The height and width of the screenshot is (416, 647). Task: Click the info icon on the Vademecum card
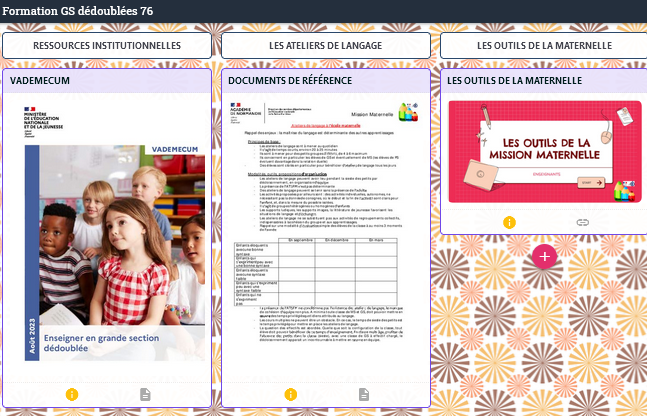[71, 395]
